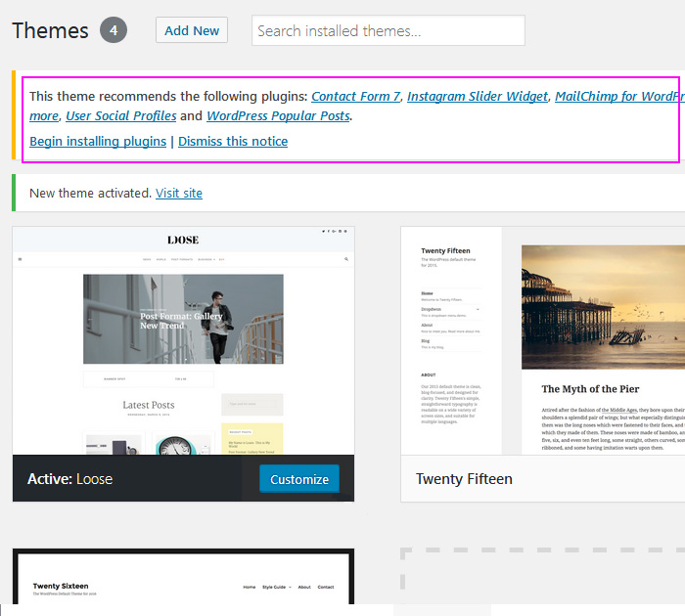Click the 'more' plugin link
The height and width of the screenshot is (616, 685).
(44, 115)
